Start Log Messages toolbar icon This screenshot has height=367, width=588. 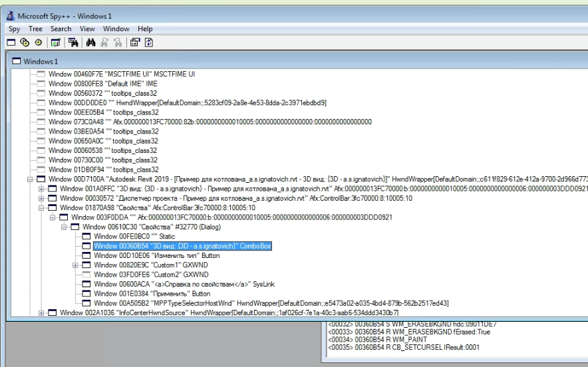[x=55, y=43]
